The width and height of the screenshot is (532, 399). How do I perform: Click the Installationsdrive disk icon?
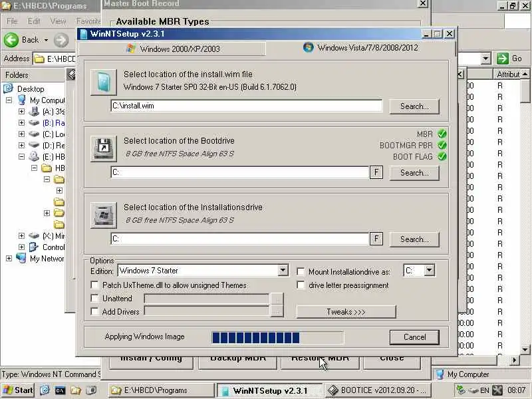104,215
